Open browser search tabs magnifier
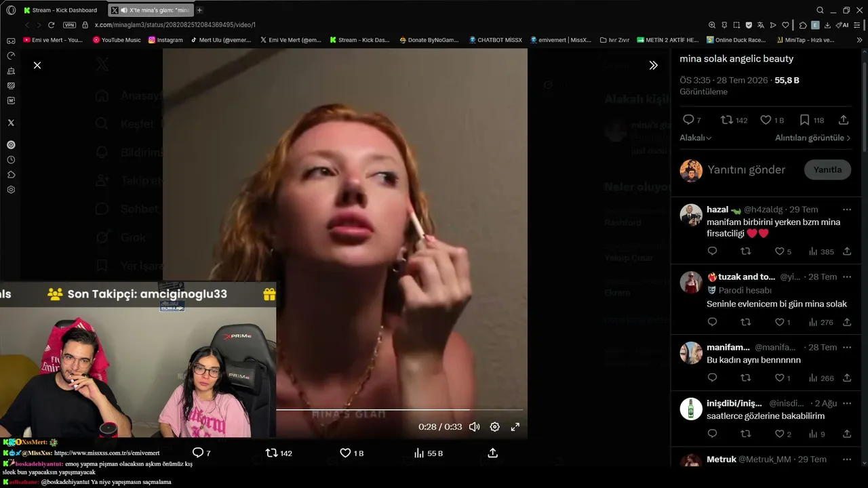 pos(820,10)
